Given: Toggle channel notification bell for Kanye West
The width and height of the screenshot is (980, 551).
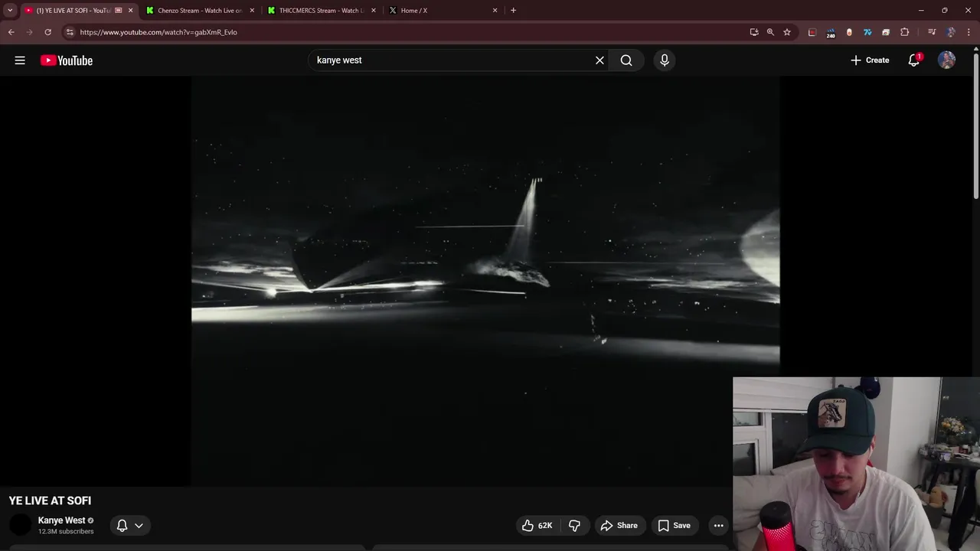Looking at the screenshot, I should click(x=122, y=526).
